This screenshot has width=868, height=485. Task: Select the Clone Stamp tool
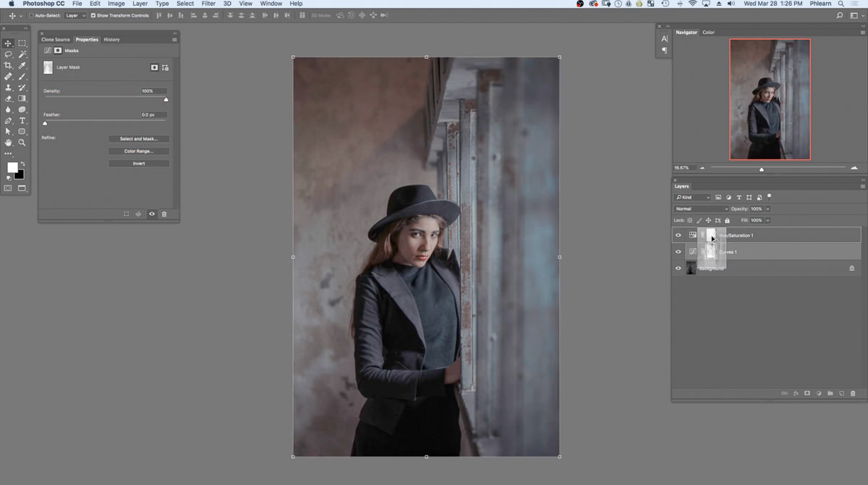point(8,88)
